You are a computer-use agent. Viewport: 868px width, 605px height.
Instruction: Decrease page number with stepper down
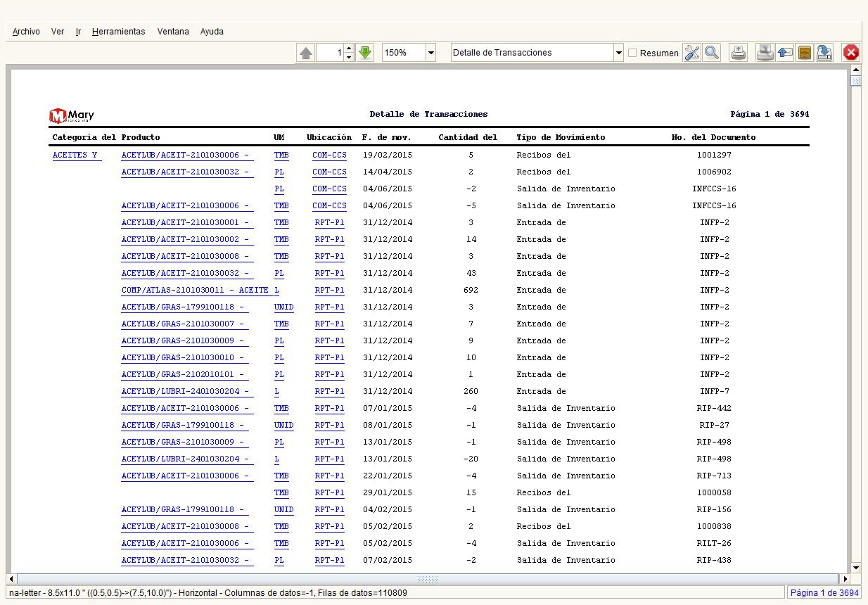coord(349,57)
